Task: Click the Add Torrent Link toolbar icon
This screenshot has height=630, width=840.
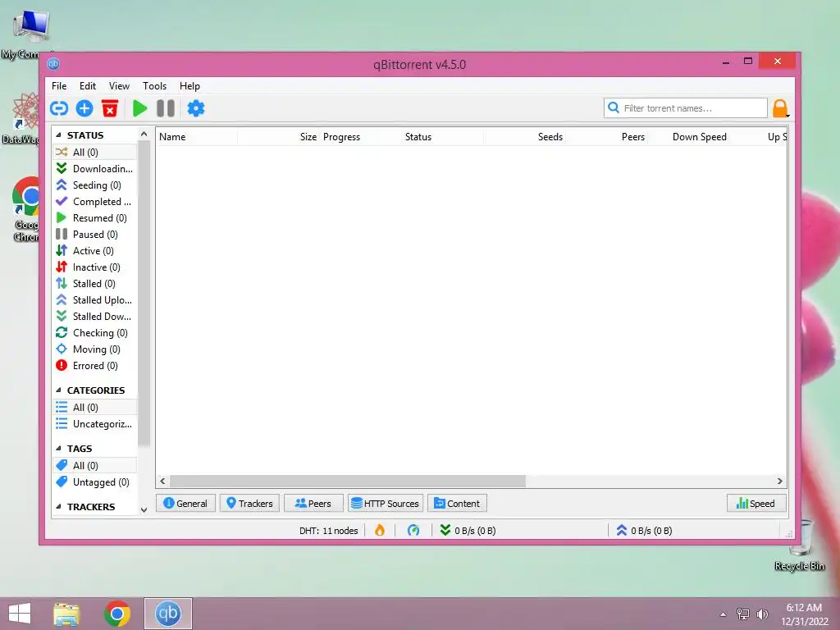Action: click(59, 109)
